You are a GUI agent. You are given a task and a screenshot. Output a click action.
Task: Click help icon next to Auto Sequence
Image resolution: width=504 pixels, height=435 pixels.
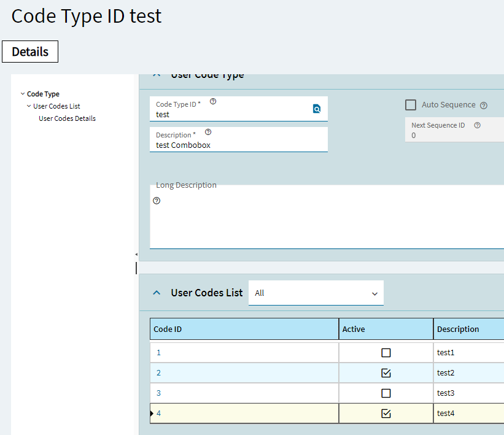coord(484,106)
